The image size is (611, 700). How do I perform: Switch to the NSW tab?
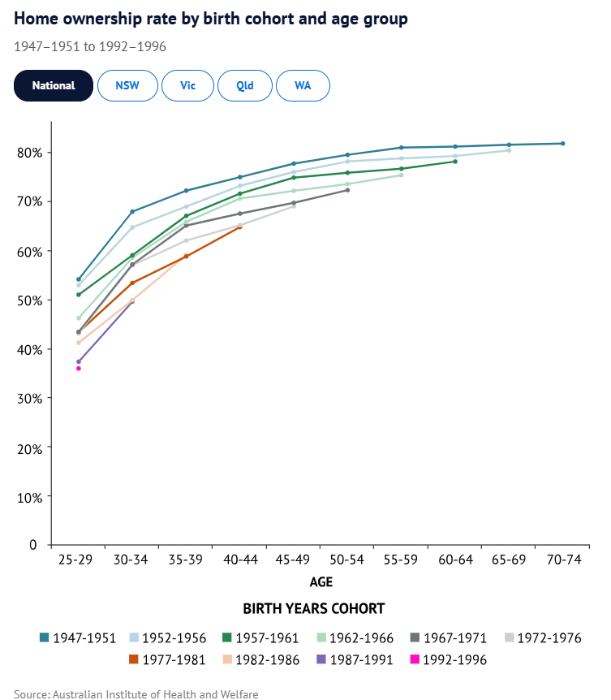[127, 85]
